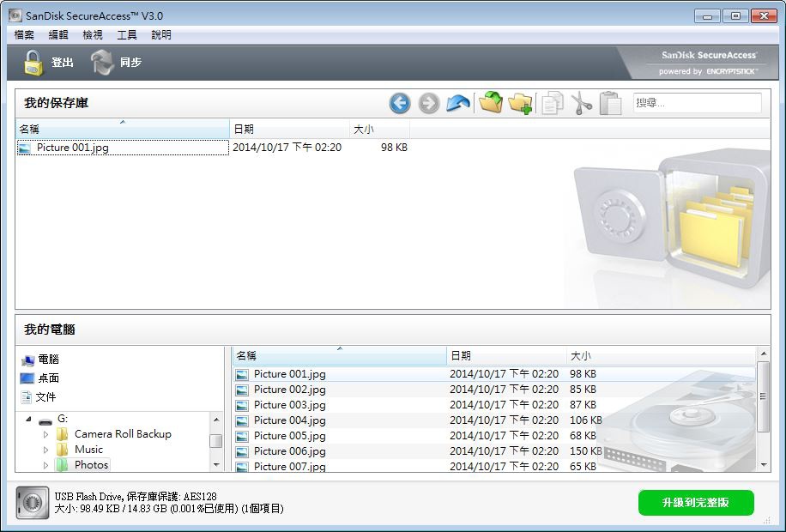This screenshot has width=786, height=532.
Task: Select the Photos tree item label
Action: tap(91, 465)
